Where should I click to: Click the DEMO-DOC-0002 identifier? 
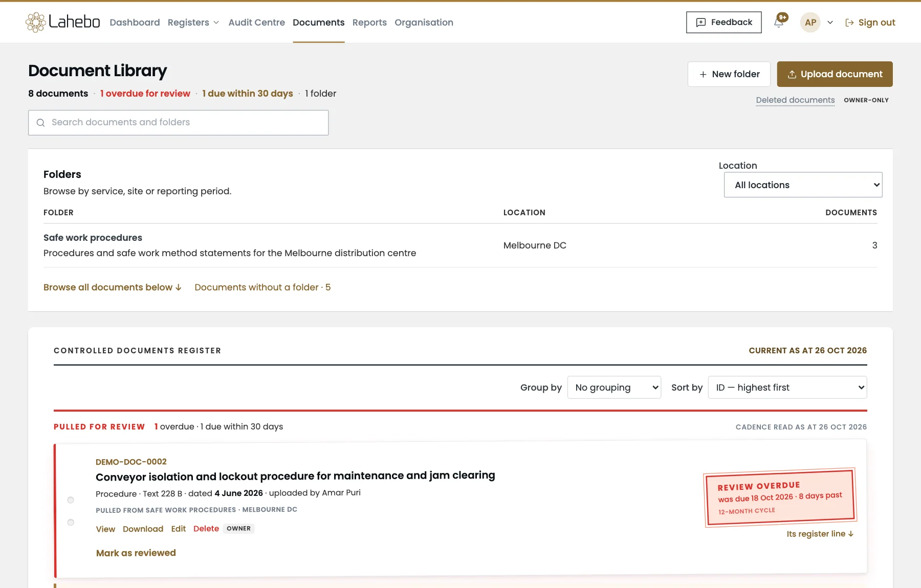131,462
